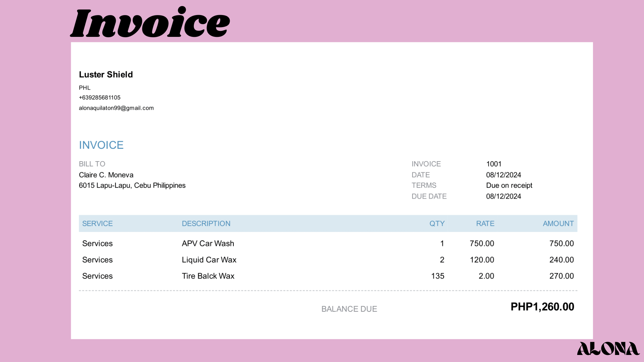Click the large Invoice title heading
644x362 pixels.
pyautogui.click(x=150, y=23)
